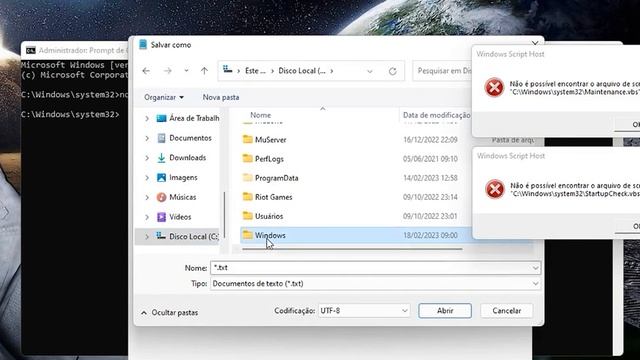Viewport: 640px width, 360px height.
Task: Click the horizontal scrollbar under the file list
Action: [x=352, y=249]
